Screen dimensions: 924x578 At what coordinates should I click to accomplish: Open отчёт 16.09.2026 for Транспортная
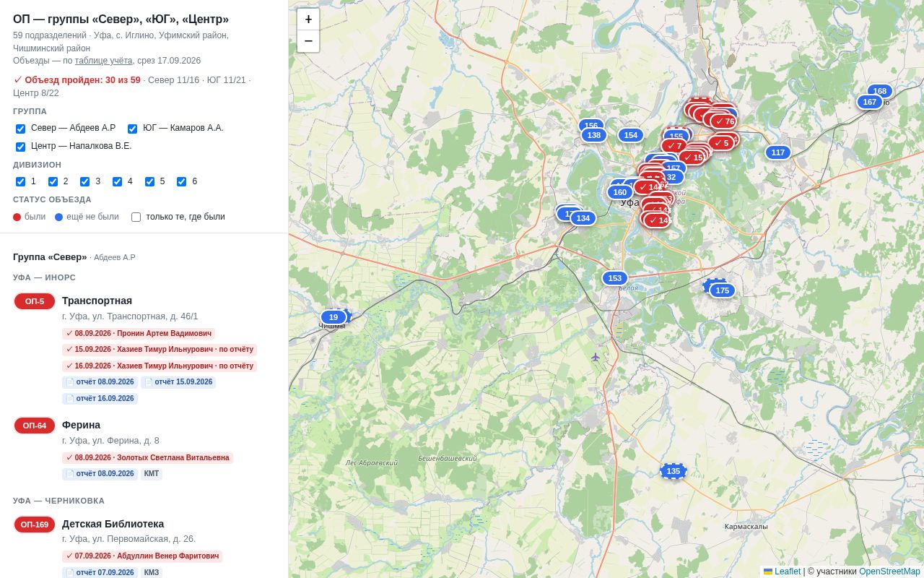(100, 398)
